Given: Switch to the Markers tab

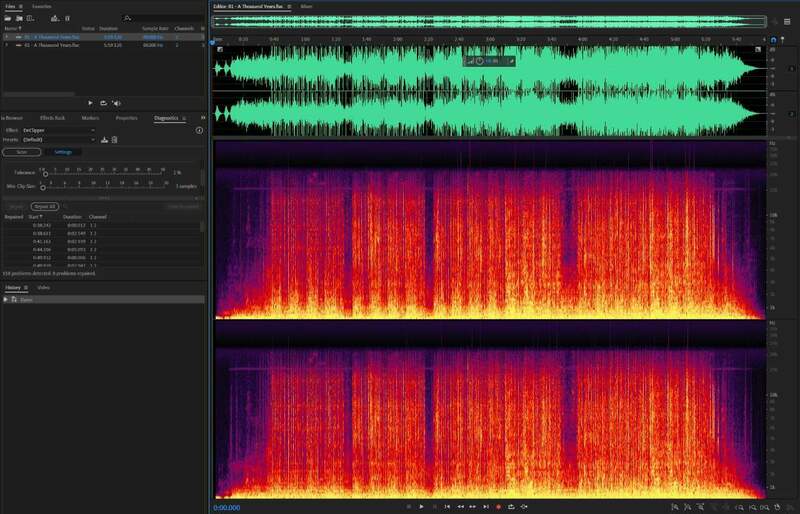Looking at the screenshot, I should (x=90, y=118).
